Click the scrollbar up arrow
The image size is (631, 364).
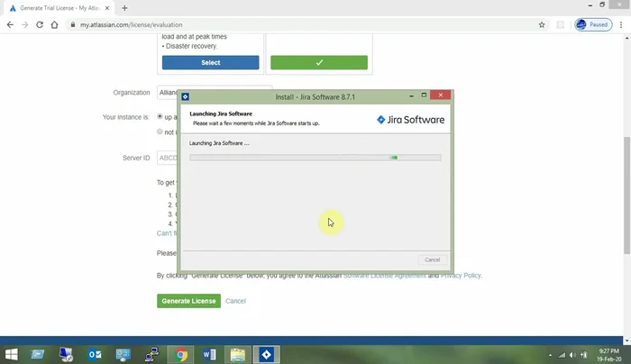[626, 38]
